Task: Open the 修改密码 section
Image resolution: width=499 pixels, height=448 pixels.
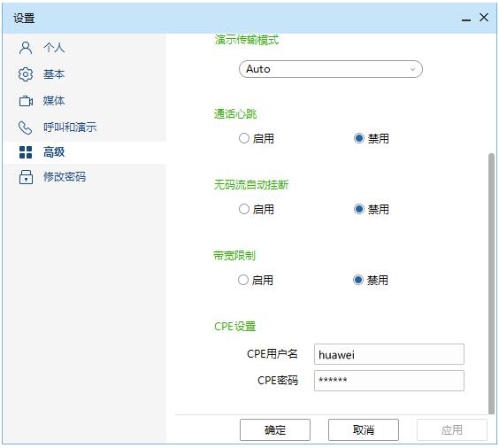Action: (x=84, y=177)
